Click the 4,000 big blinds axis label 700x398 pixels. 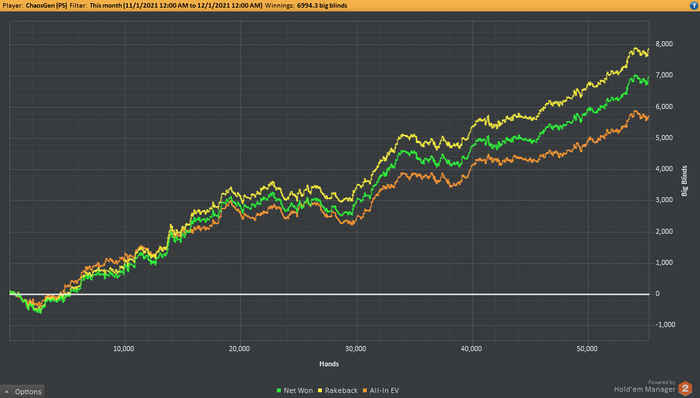(x=664, y=169)
